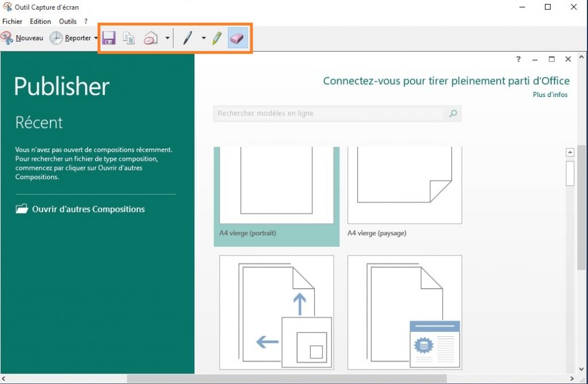Close the Outil Capture d'écran window
The height and width of the screenshot is (384, 588).
coord(574,7)
